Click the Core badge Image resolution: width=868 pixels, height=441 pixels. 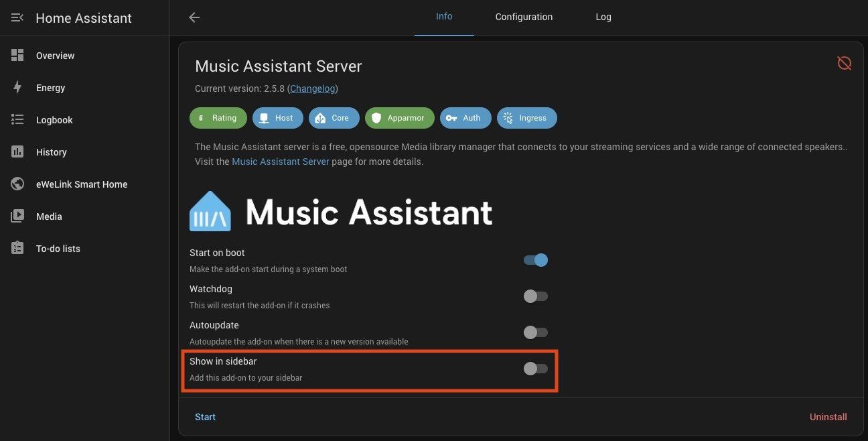[334, 118]
